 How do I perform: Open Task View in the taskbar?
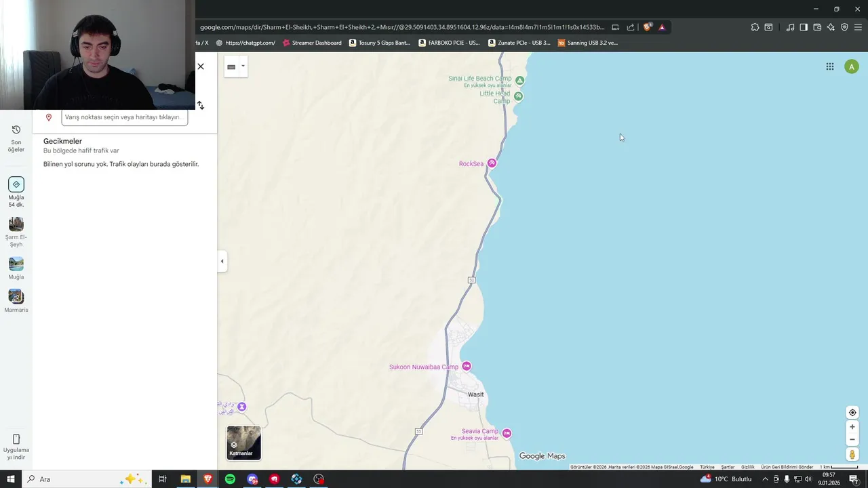163,479
